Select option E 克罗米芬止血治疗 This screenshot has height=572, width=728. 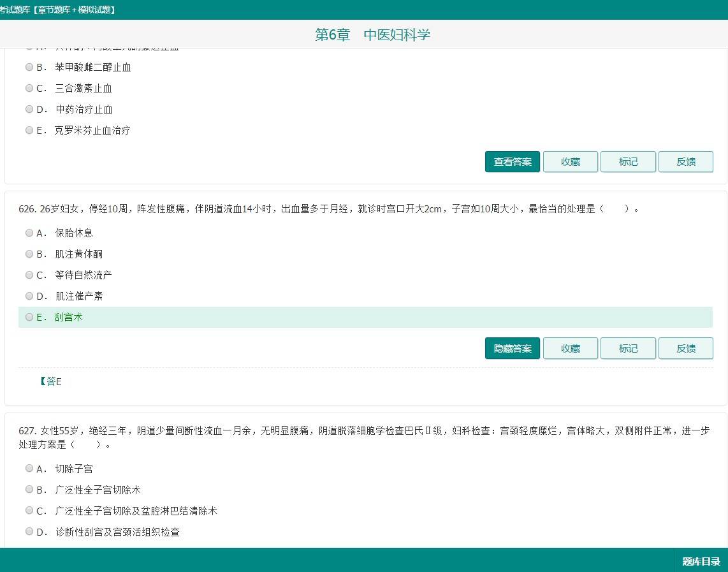[x=29, y=131]
